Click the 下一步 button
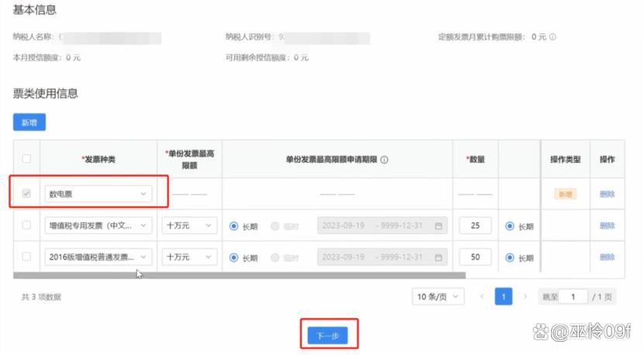 pos(328,336)
